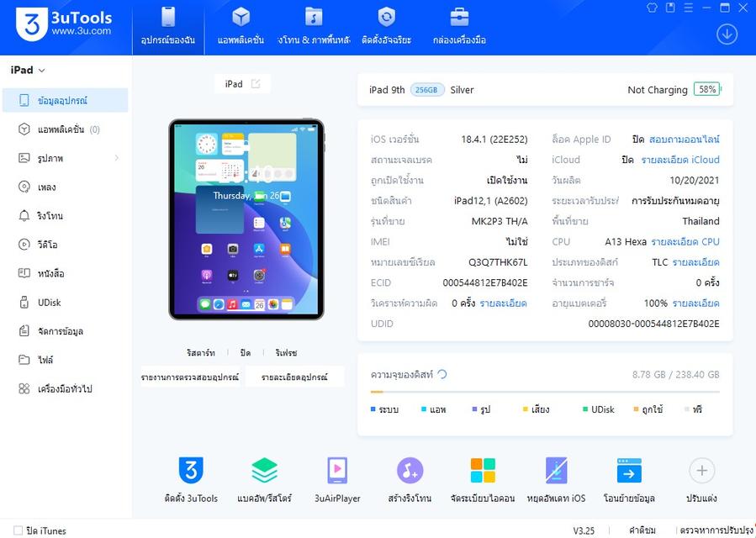Open UDisk in the sidebar

65,303
